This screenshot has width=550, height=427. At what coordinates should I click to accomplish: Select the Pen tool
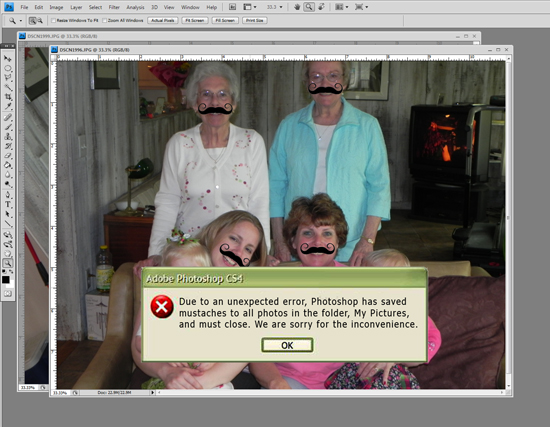pos(8,195)
